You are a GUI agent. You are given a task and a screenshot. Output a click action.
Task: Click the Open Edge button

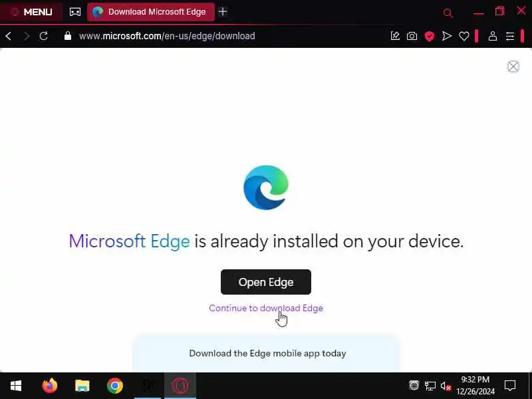[266, 282]
